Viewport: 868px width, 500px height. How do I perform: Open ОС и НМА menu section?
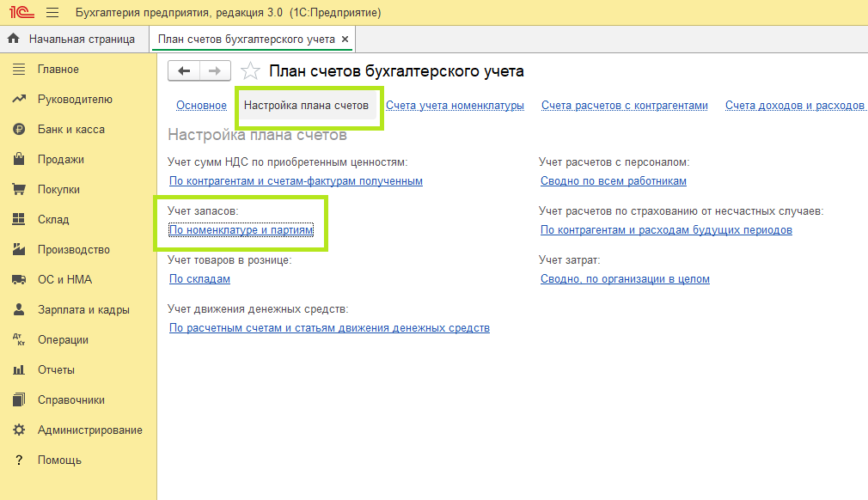point(64,279)
